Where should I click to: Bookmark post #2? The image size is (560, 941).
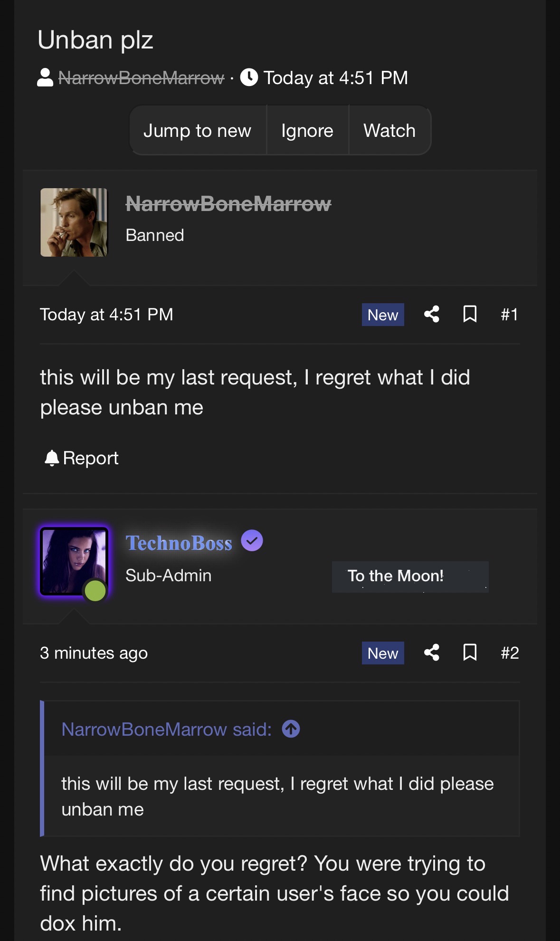[x=470, y=653]
